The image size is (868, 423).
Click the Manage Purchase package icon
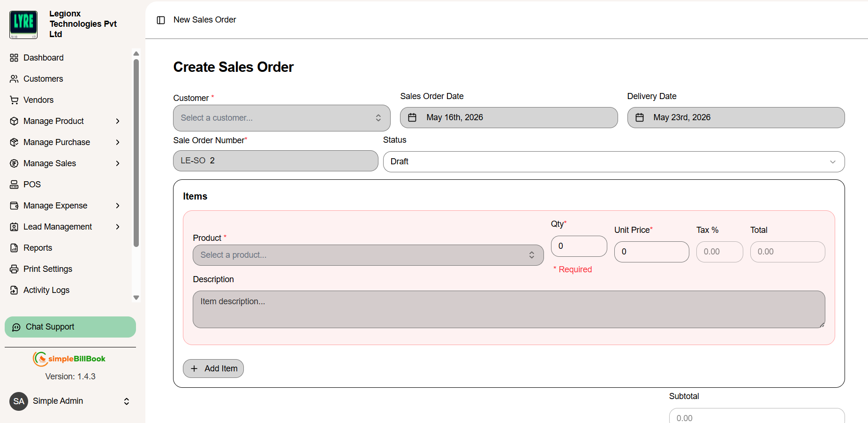click(x=14, y=142)
